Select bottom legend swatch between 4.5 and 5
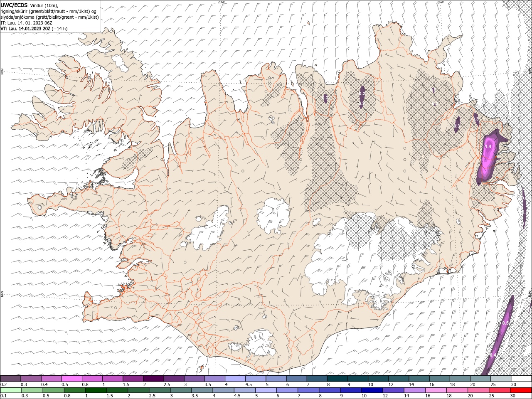 244,390
